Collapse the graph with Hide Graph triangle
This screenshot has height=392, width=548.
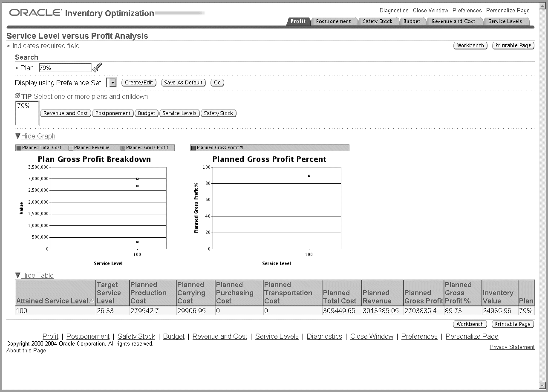(x=17, y=136)
